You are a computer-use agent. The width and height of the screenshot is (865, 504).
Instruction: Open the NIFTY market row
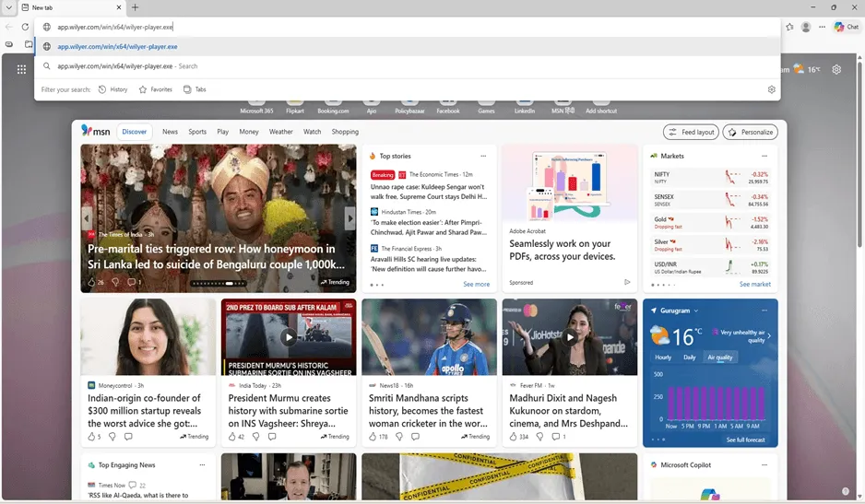710,178
